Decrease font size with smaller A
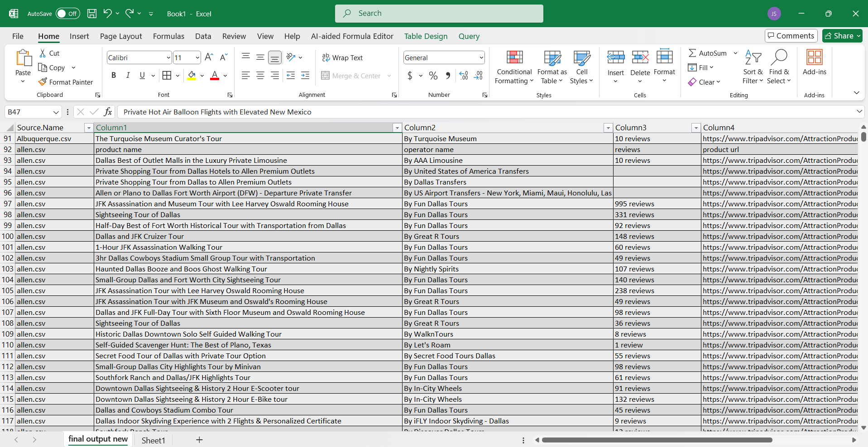The width and height of the screenshot is (868, 447). click(224, 57)
